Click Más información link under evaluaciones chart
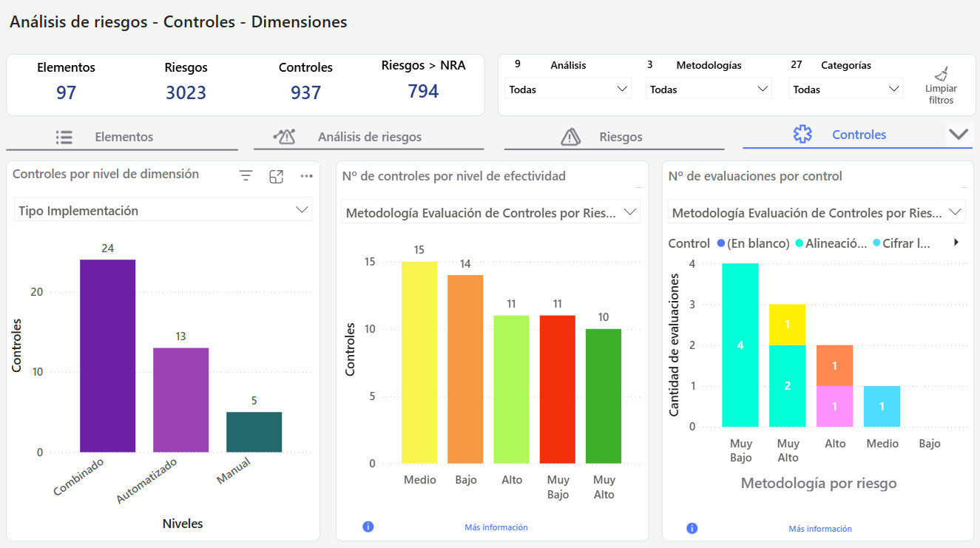This screenshot has width=980, height=548. 820,529
